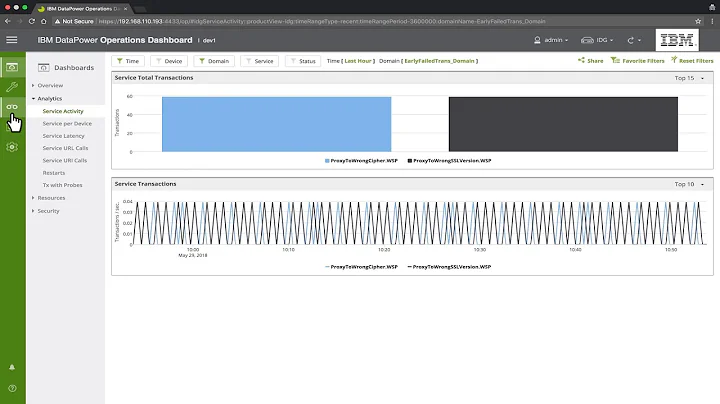The height and width of the screenshot is (404, 720).
Task: Select Tx with Probes page
Action: click(62, 185)
